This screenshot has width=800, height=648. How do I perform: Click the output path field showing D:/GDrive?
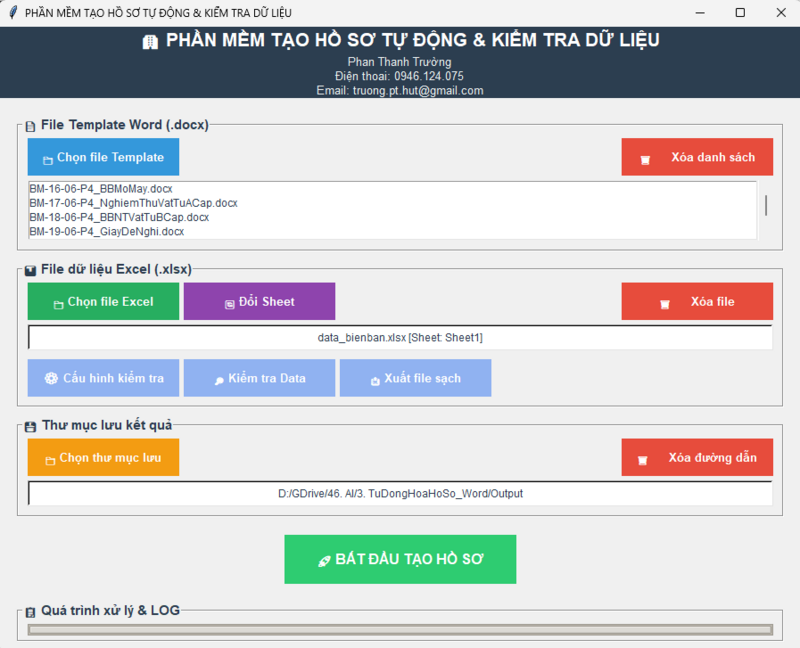click(400, 492)
